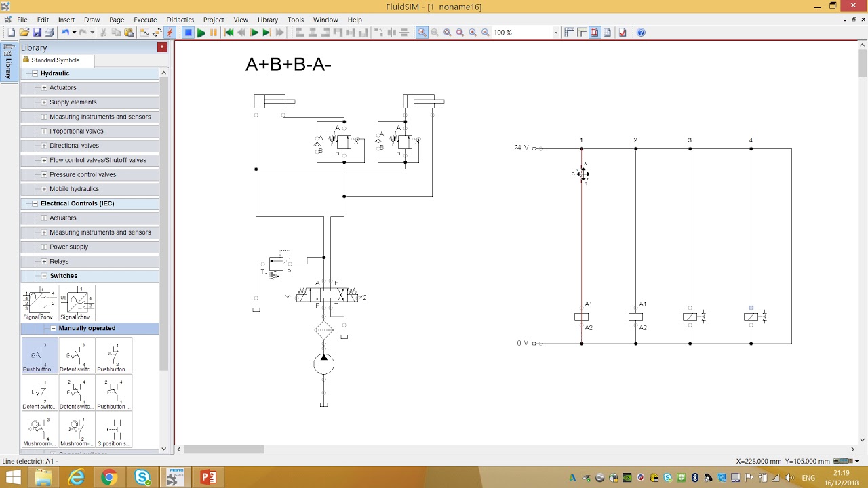Click the pushbutton switch on circuit line 1
868x488 pixels.
(x=581, y=174)
